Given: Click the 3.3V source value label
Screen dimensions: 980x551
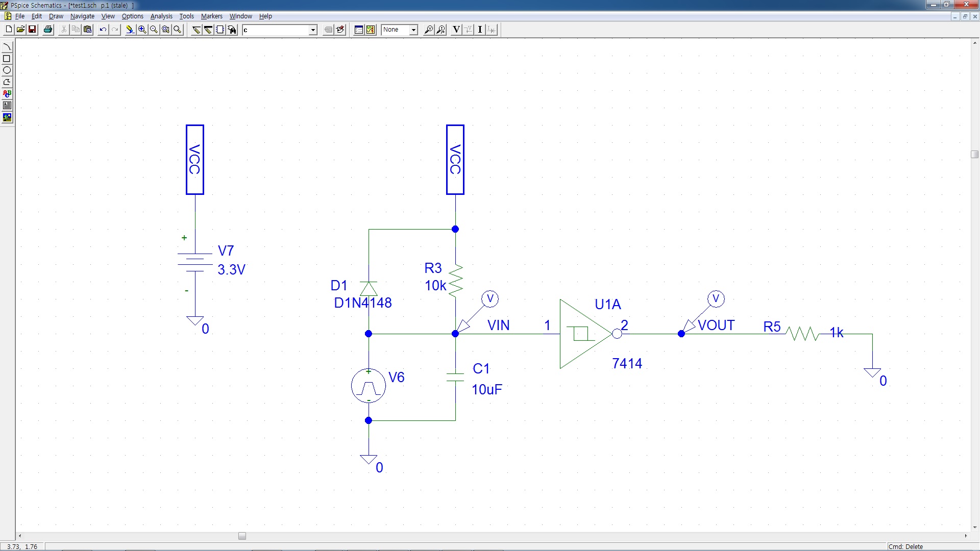Looking at the screenshot, I should click(x=232, y=270).
